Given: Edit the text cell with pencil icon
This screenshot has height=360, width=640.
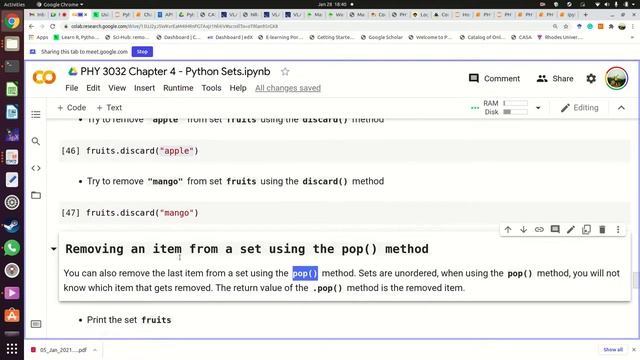Looking at the screenshot, I should (x=571, y=229).
